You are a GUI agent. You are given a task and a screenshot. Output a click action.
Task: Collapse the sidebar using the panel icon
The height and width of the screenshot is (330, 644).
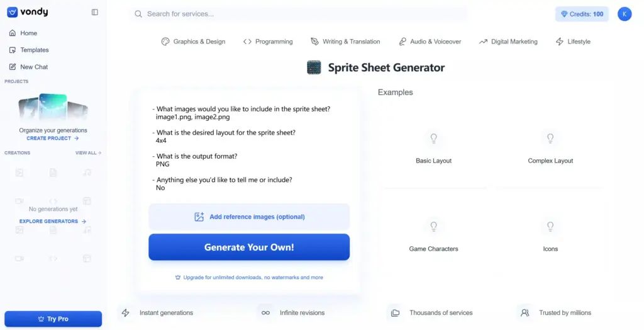(95, 13)
